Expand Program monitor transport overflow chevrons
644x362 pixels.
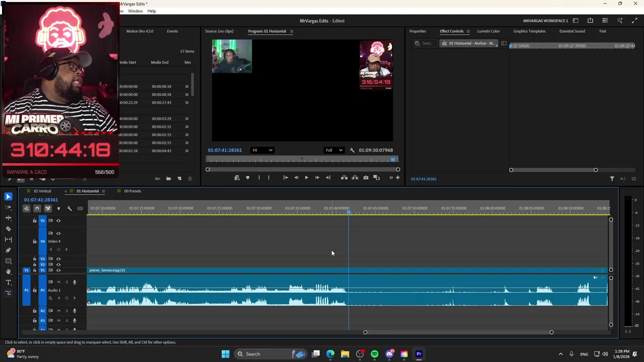point(391,177)
